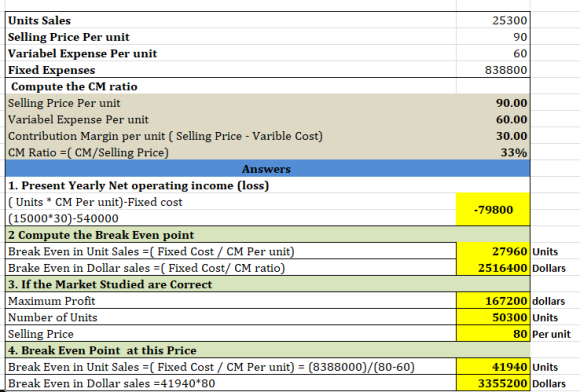Click the Break Even 27960 units cell
Image resolution: width=580 pixels, height=392 pixels.
tap(493, 251)
